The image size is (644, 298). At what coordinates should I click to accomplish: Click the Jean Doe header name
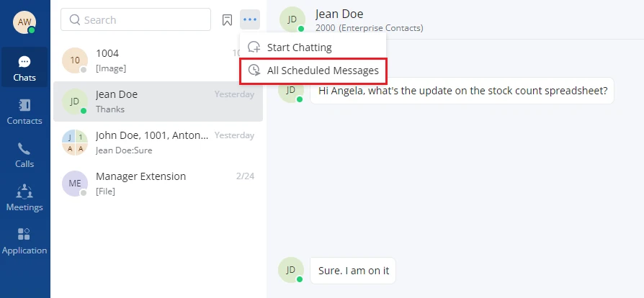tap(339, 14)
